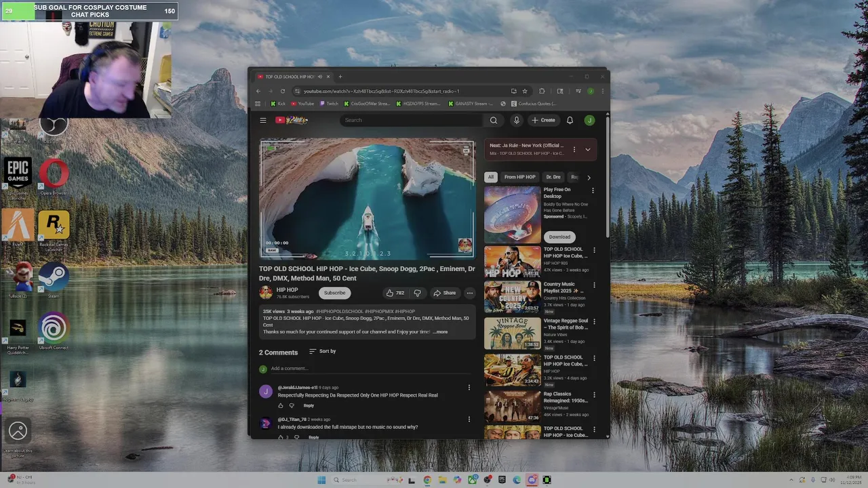Open the Vintage Reggae Soul thumbnail
Viewport: 868px width, 488px height.
tap(512, 333)
